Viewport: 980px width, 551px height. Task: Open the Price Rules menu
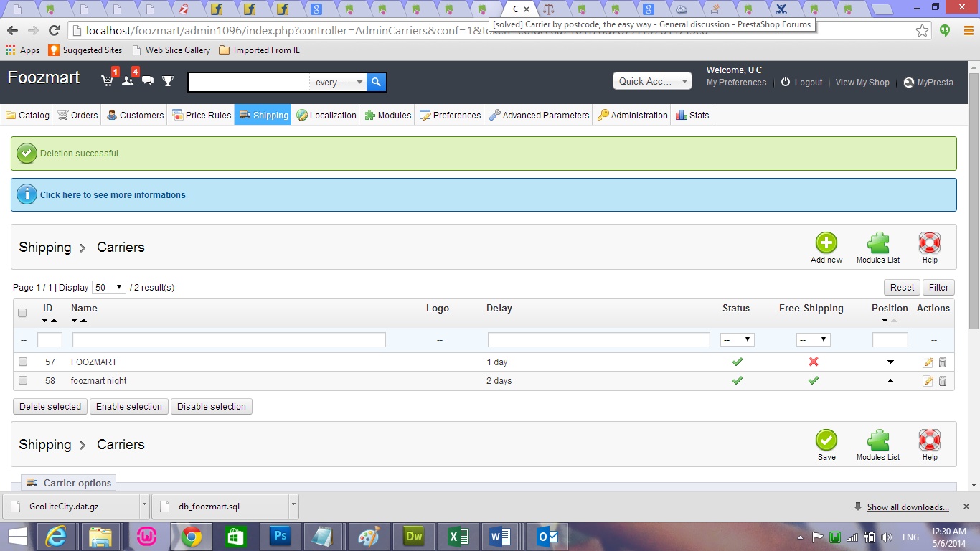(202, 115)
